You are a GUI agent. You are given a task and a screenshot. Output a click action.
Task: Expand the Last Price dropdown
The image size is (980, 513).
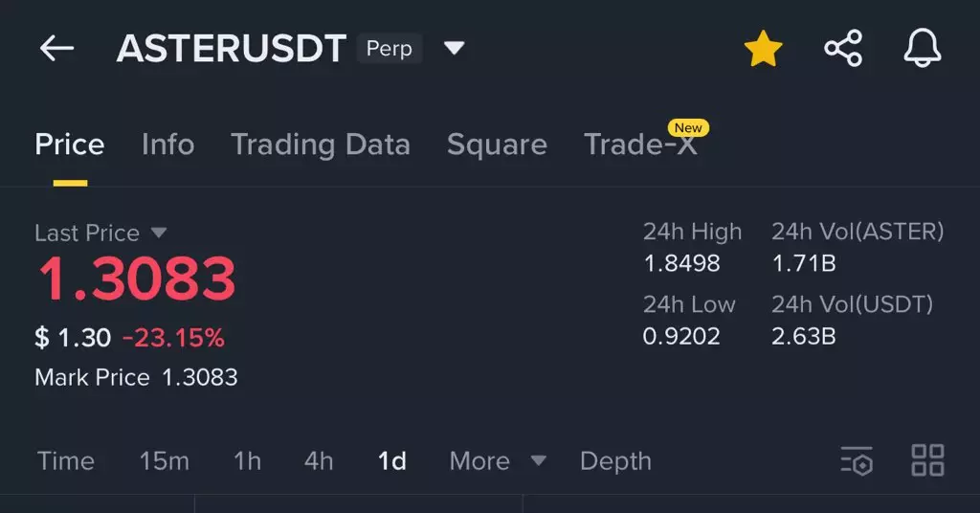[x=159, y=233]
